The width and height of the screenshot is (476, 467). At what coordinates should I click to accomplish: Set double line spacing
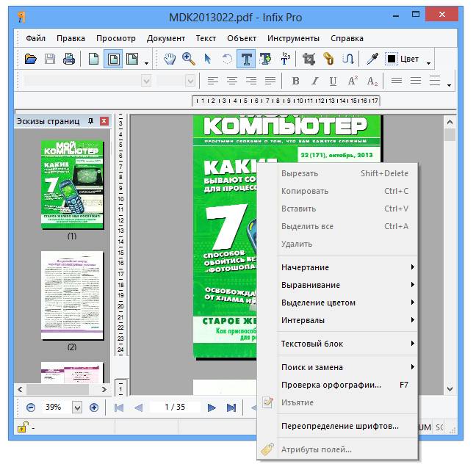point(435,81)
